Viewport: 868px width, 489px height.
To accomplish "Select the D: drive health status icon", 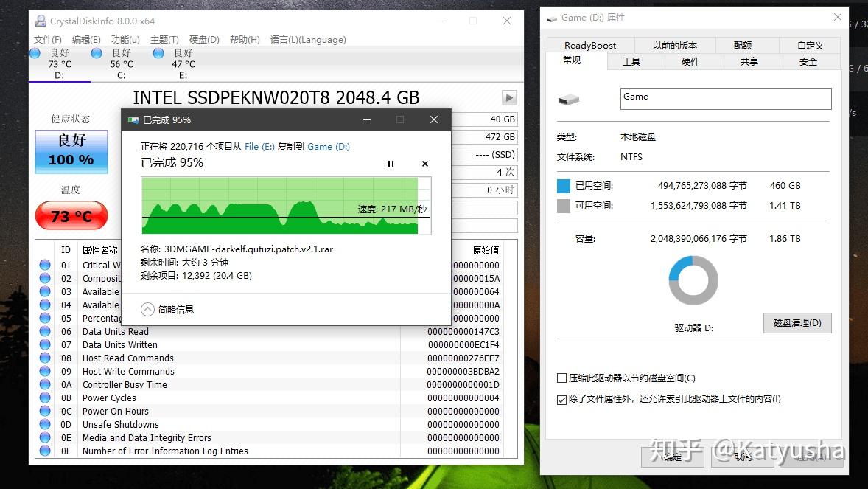I will click(33, 53).
